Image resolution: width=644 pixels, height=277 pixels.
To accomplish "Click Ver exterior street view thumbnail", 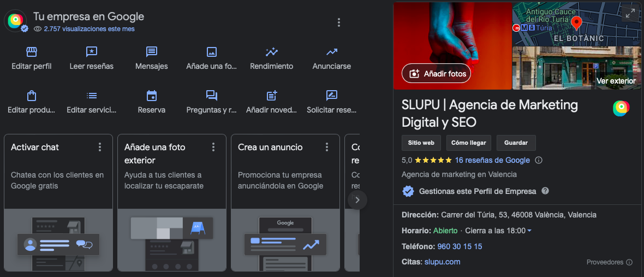I will 577,68.
